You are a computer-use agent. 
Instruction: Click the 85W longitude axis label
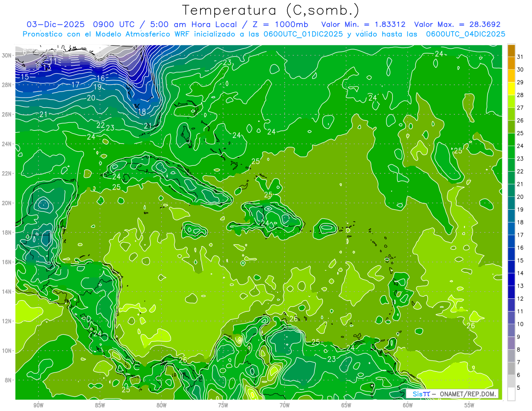100,405
